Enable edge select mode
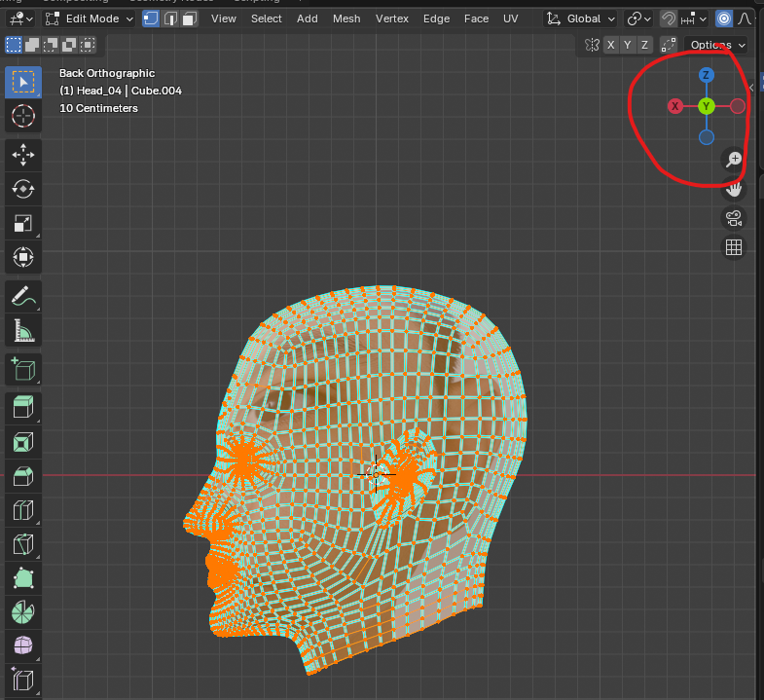 [170, 18]
